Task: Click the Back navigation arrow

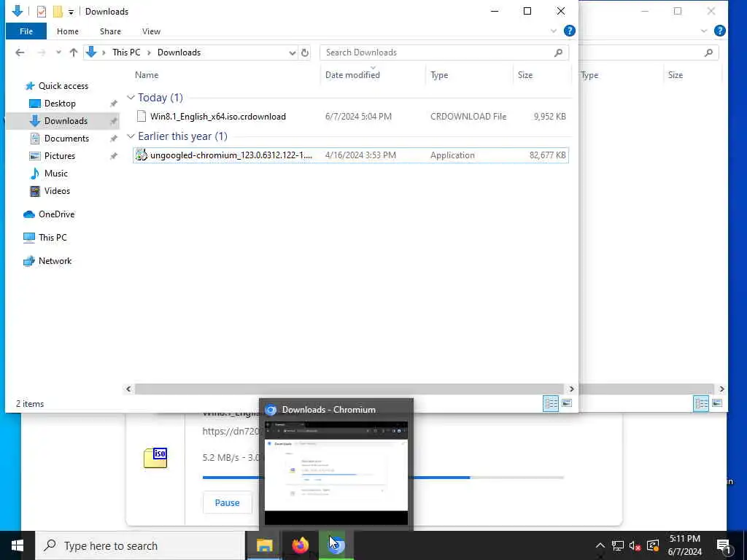Action: tap(20, 52)
